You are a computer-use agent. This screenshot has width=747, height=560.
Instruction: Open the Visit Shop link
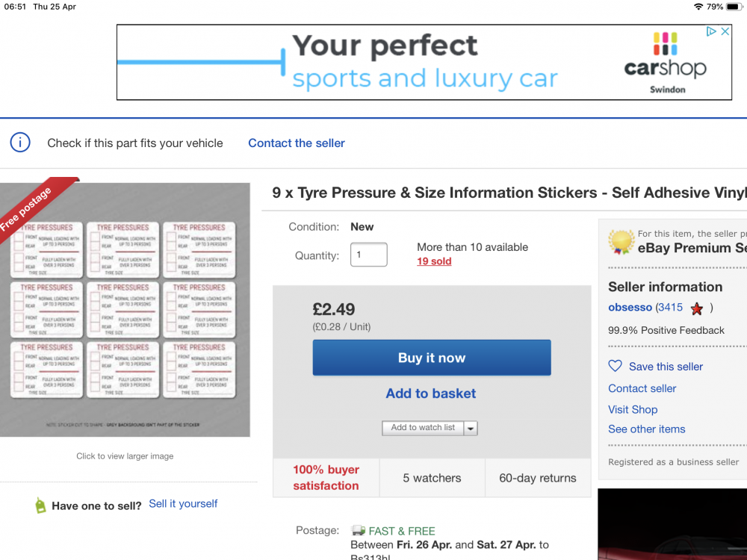click(633, 409)
